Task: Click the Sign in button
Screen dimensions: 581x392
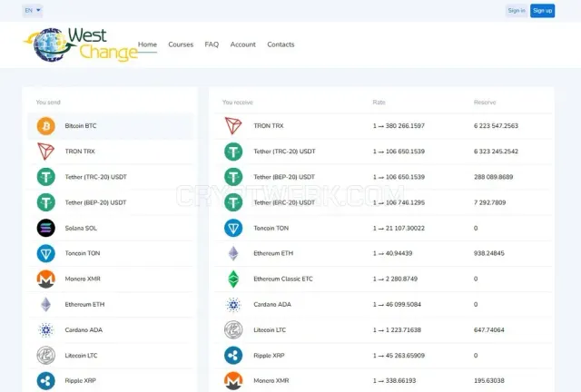Action: pos(517,10)
